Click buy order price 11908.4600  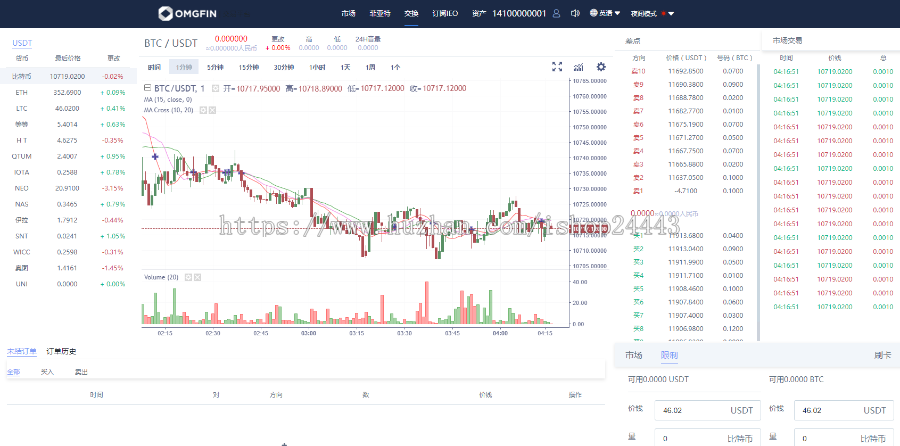(685, 288)
